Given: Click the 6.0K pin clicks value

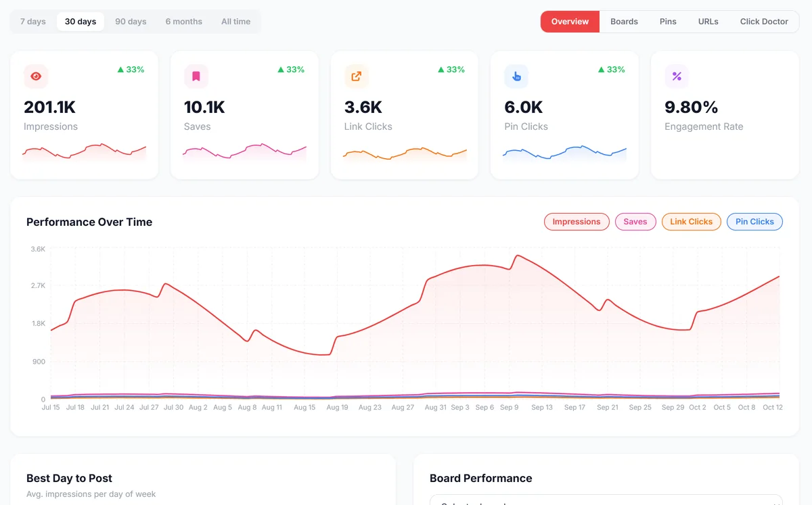Looking at the screenshot, I should 524,107.
